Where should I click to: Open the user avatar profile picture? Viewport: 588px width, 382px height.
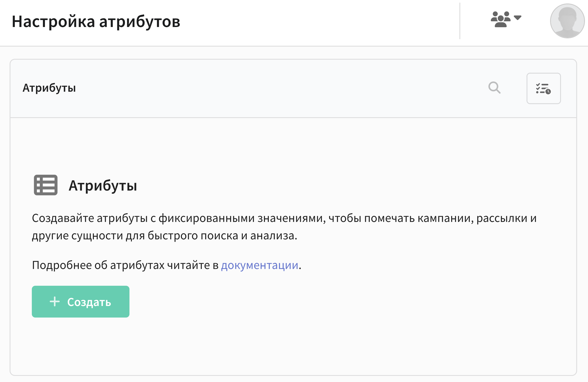click(567, 21)
